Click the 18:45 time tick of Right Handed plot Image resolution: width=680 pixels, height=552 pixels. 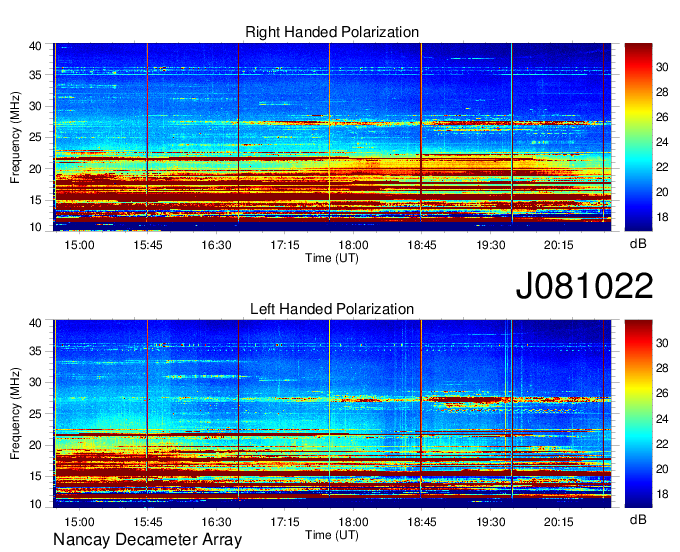422,245
